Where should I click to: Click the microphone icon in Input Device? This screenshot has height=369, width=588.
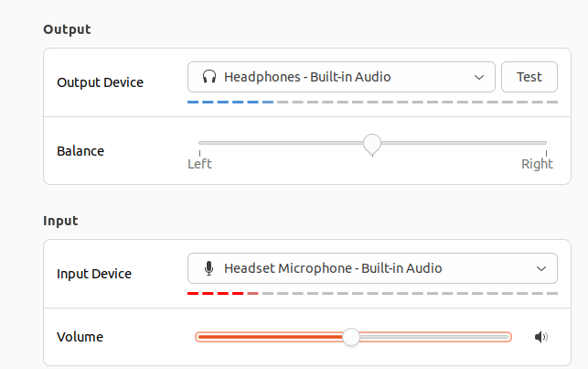(209, 268)
